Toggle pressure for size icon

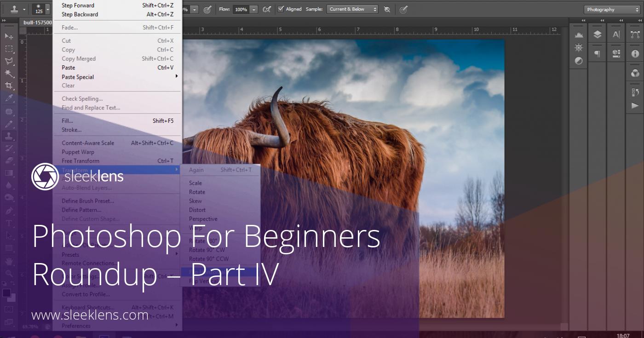403,9
